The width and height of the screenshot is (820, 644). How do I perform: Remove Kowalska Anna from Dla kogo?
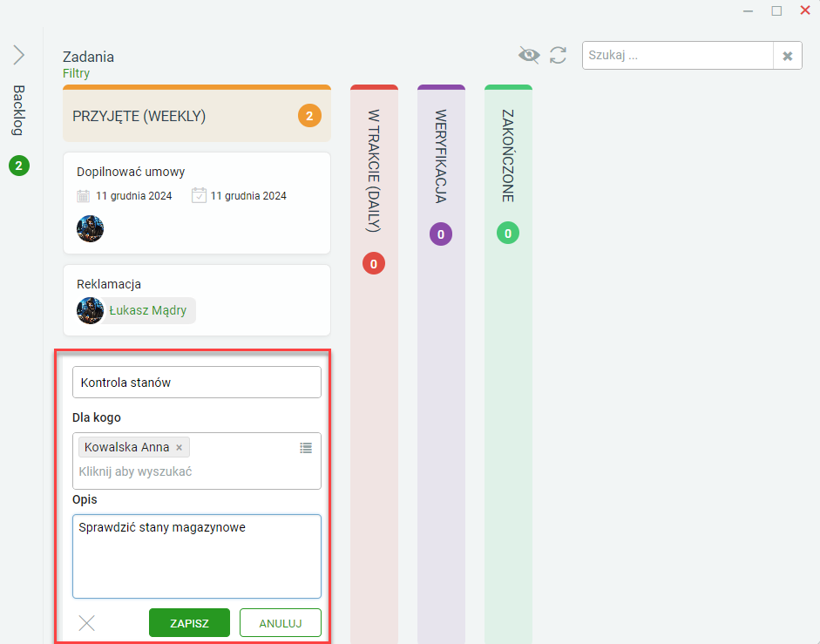click(179, 447)
